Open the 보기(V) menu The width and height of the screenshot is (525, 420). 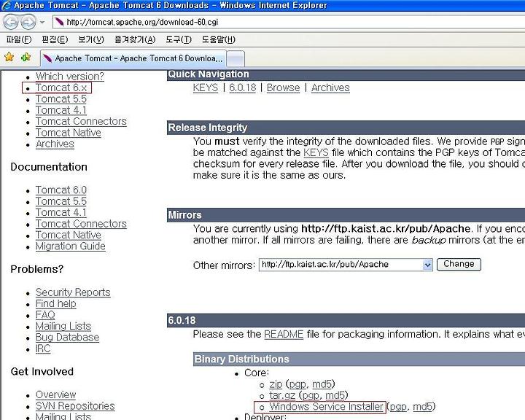pyautogui.click(x=91, y=40)
